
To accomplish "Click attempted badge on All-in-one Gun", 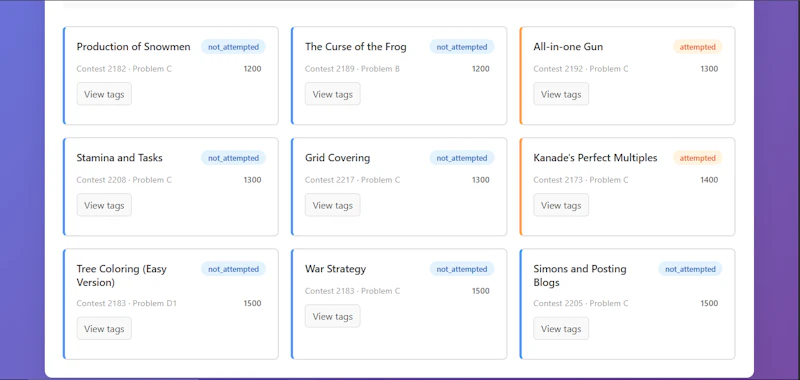I will 697,47.
